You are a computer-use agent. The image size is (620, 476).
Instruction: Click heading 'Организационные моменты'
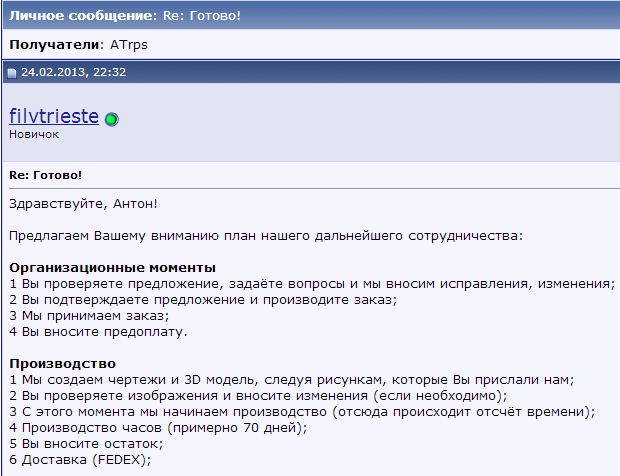pos(112,268)
